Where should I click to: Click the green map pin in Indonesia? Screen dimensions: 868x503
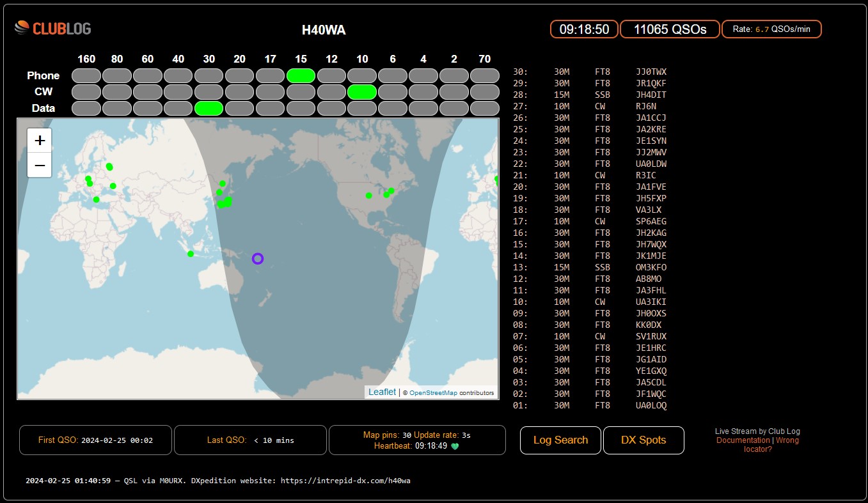click(191, 254)
